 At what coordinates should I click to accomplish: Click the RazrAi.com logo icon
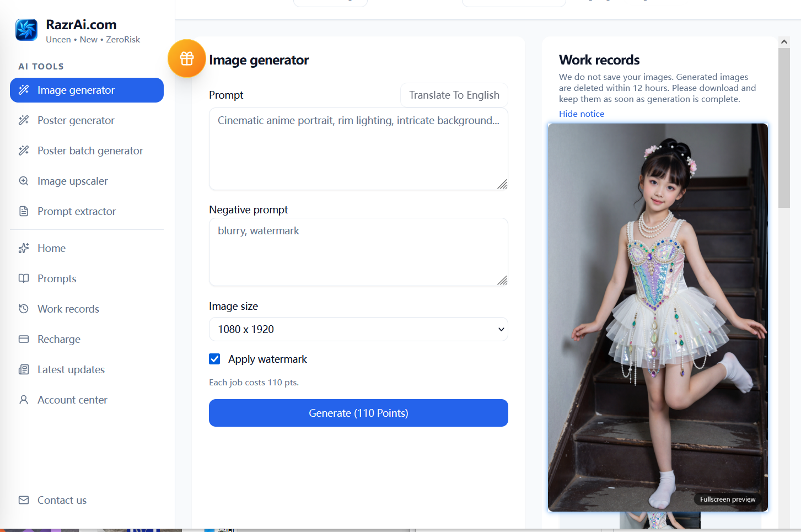[26, 30]
